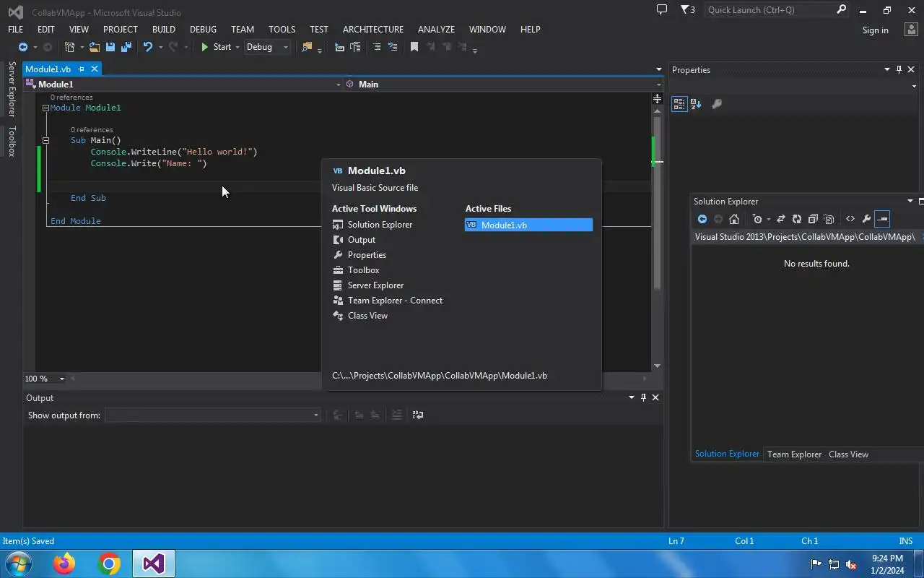Open the FILE menu
924x578 pixels.
coord(15,29)
